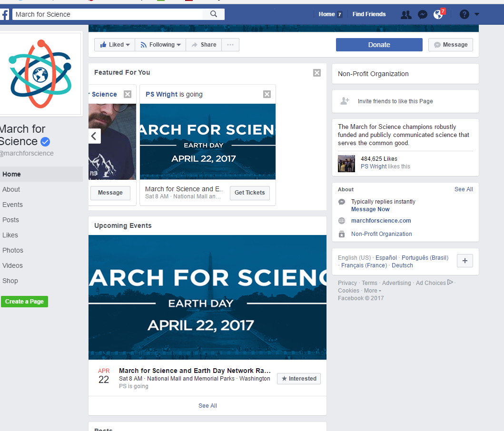Click the green Create a Page button
The width and height of the screenshot is (504, 431).
tap(24, 302)
